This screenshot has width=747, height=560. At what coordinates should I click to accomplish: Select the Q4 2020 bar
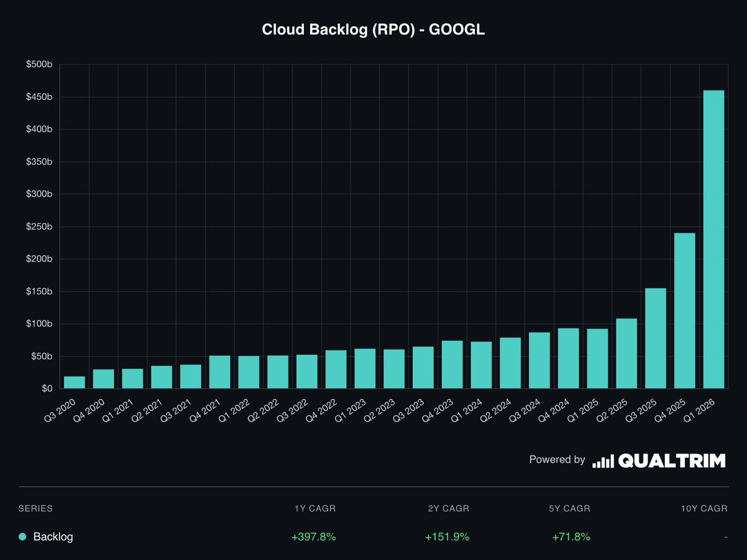pos(103,379)
